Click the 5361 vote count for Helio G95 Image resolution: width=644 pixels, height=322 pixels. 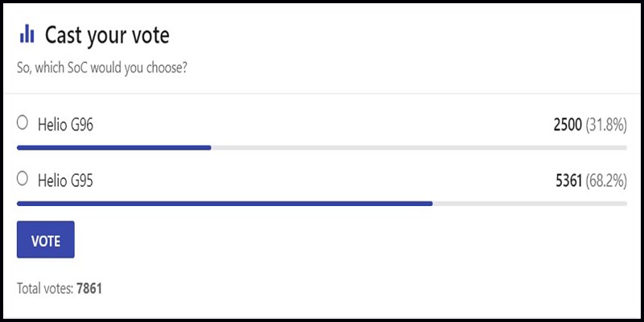568,181
